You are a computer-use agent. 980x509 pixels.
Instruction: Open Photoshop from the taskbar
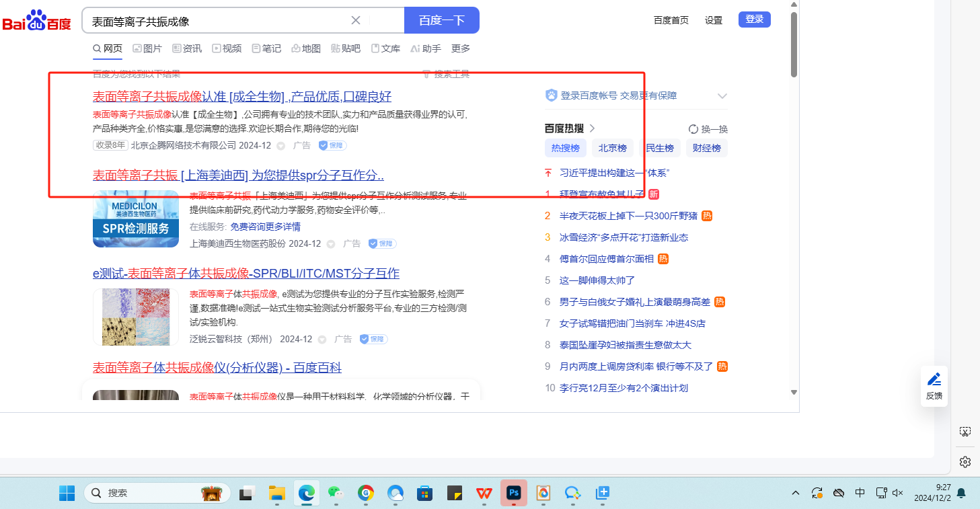514,493
